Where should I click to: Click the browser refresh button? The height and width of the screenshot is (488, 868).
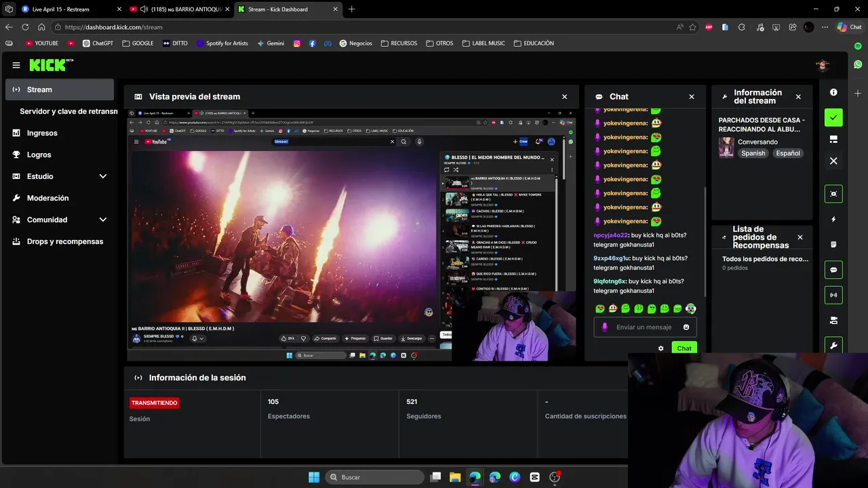tap(25, 27)
